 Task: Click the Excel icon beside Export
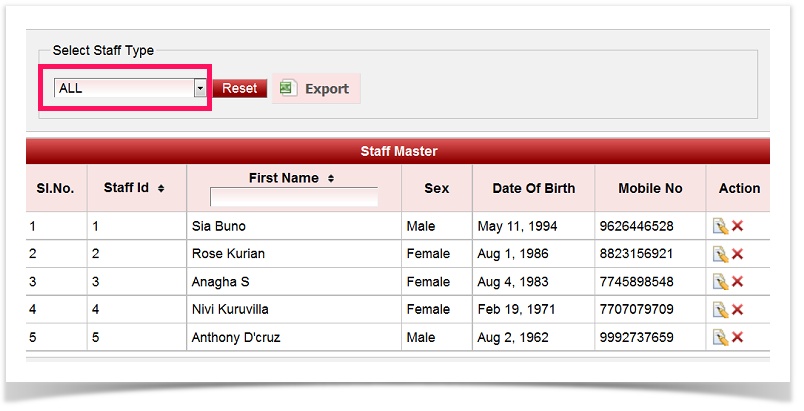coord(287,89)
